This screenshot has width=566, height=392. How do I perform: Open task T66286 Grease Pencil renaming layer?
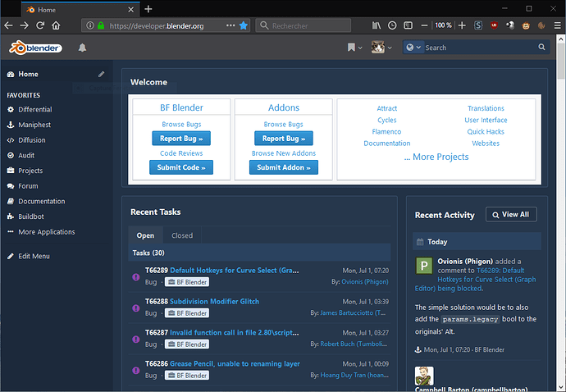pos(235,363)
